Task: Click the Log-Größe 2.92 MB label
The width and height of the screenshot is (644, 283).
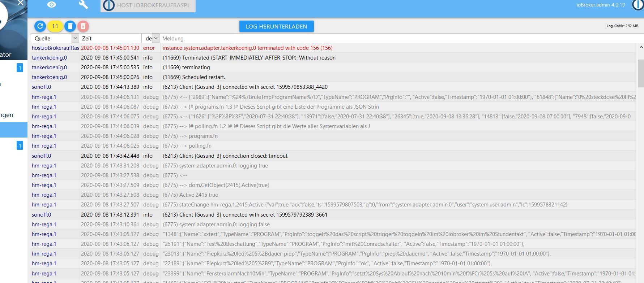Action: [622, 26]
